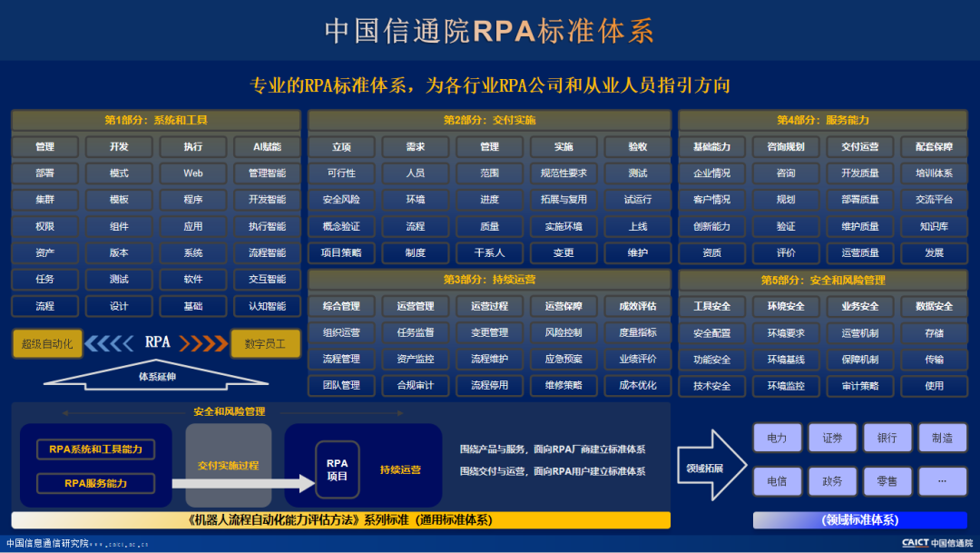Click the 交付实施过程 gray block

228,465
